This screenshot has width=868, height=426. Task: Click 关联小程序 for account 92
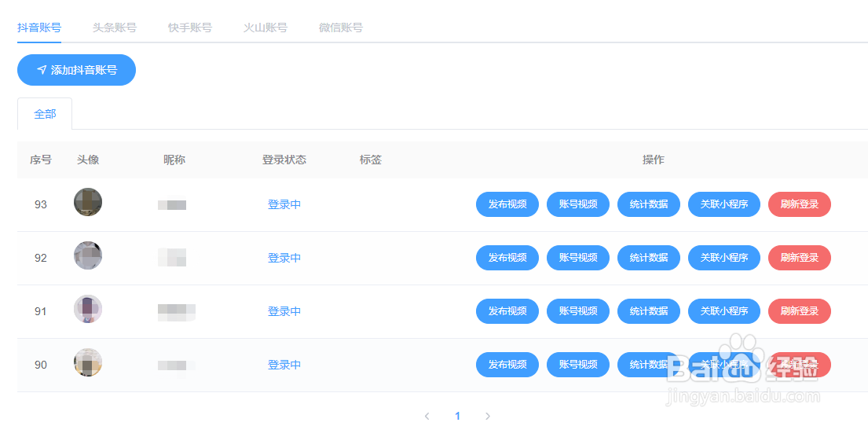(x=724, y=258)
